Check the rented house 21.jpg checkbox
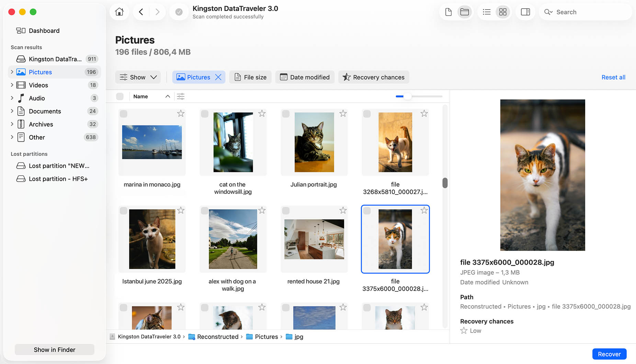The height and width of the screenshot is (364, 636). (x=286, y=211)
